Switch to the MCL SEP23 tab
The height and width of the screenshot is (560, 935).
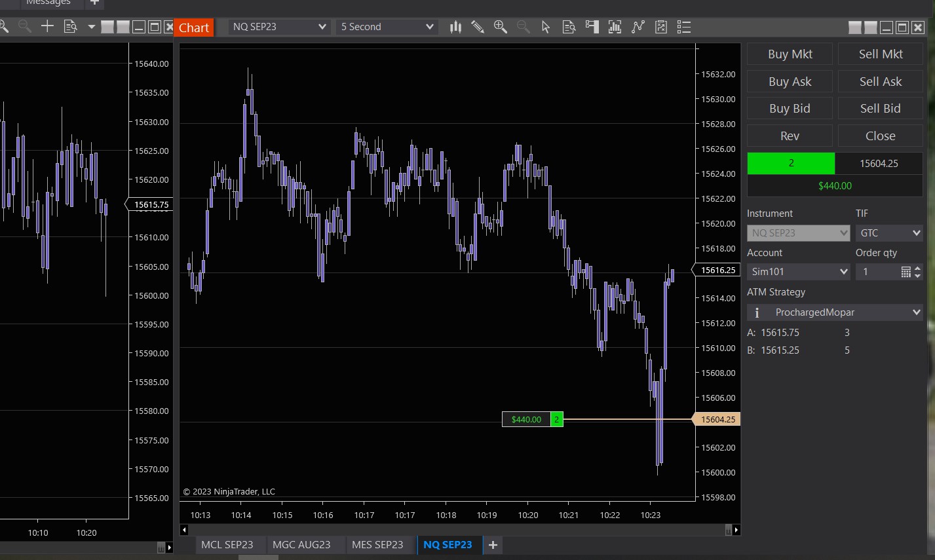click(x=227, y=545)
